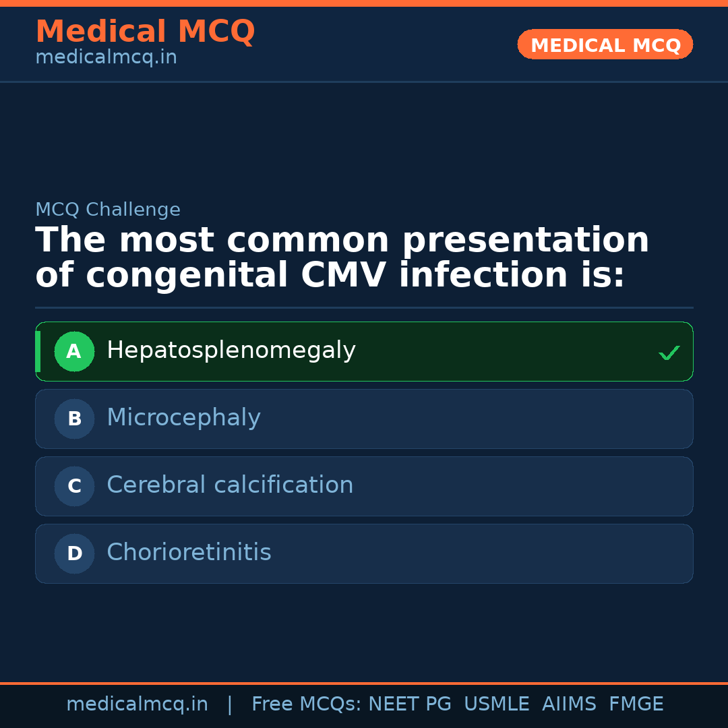Select the D letter circle
728x728 pixels.
click(x=74, y=553)
